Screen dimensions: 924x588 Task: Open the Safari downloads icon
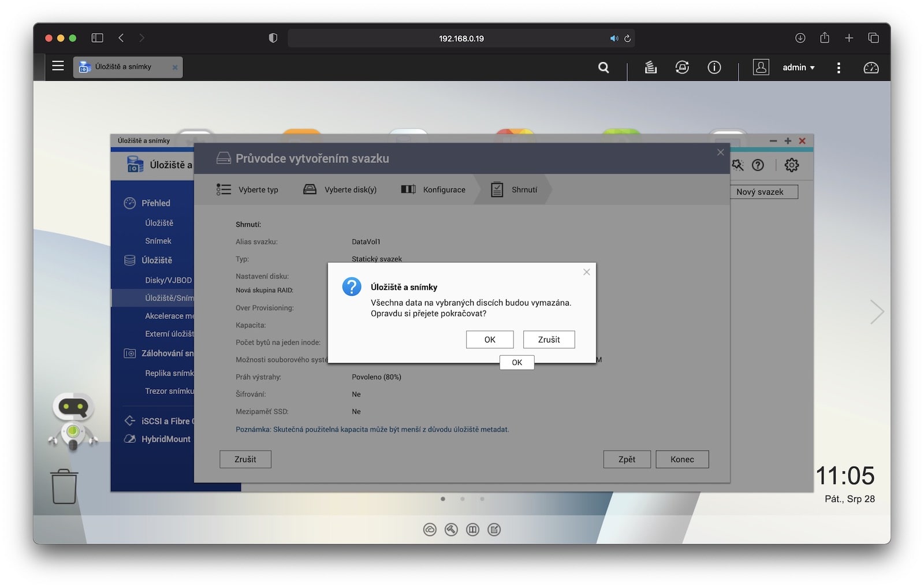click(800, 38)
